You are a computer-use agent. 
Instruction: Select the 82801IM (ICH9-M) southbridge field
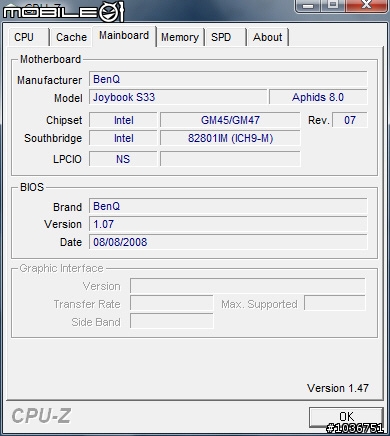tap(230, 138)
